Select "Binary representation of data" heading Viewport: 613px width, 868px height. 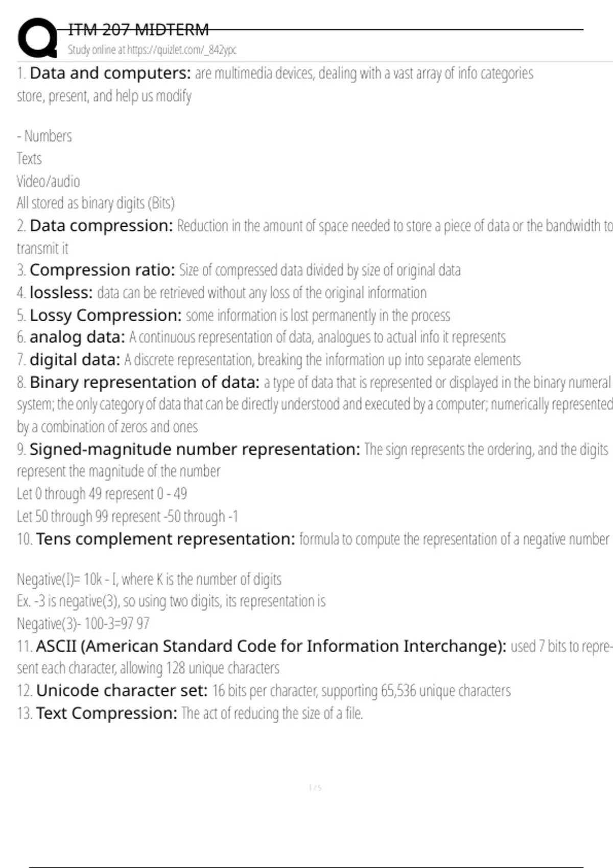[x=145, y=382]
